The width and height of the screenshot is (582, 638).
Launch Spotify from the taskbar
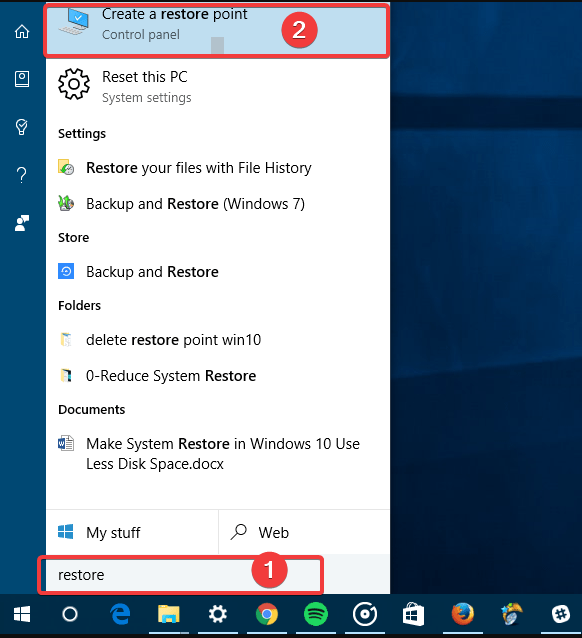[316, 614]
